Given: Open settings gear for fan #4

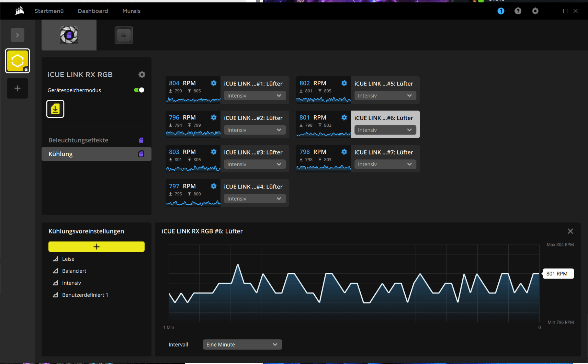Looking at the screenshot, I should tap(214, 186).
